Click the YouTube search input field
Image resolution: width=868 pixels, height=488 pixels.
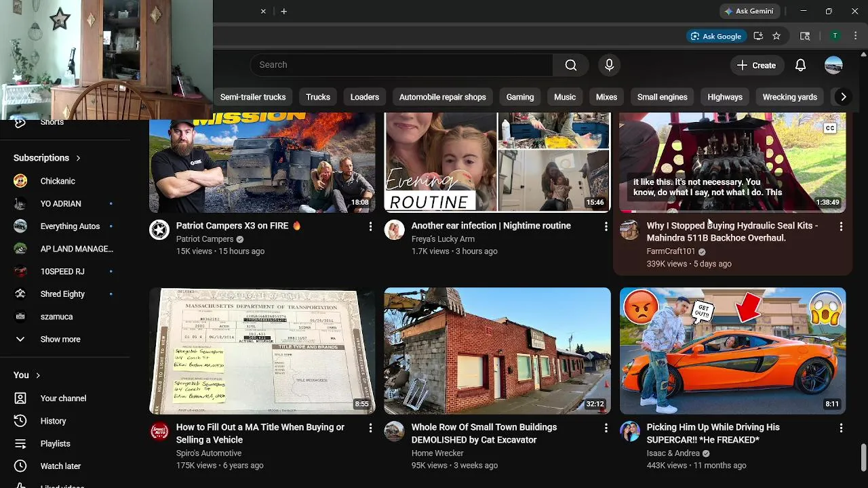pyautogui.click(x=401, y=65)
